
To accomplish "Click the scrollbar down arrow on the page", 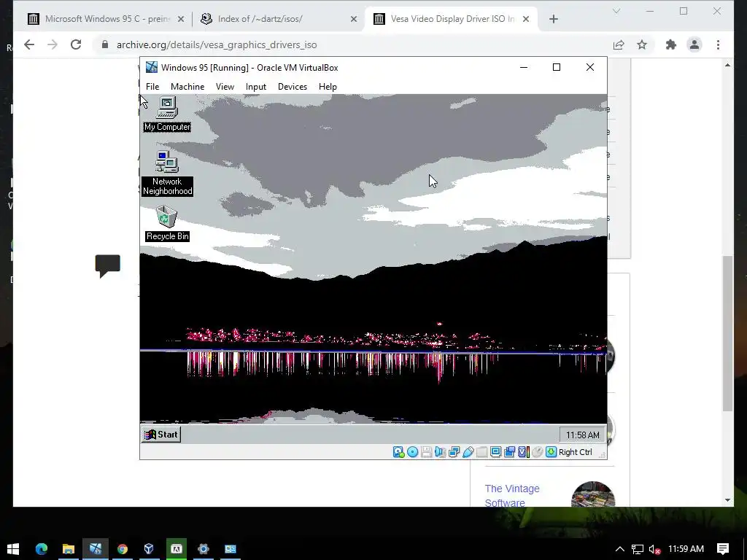I will click(x=727, y=500).
